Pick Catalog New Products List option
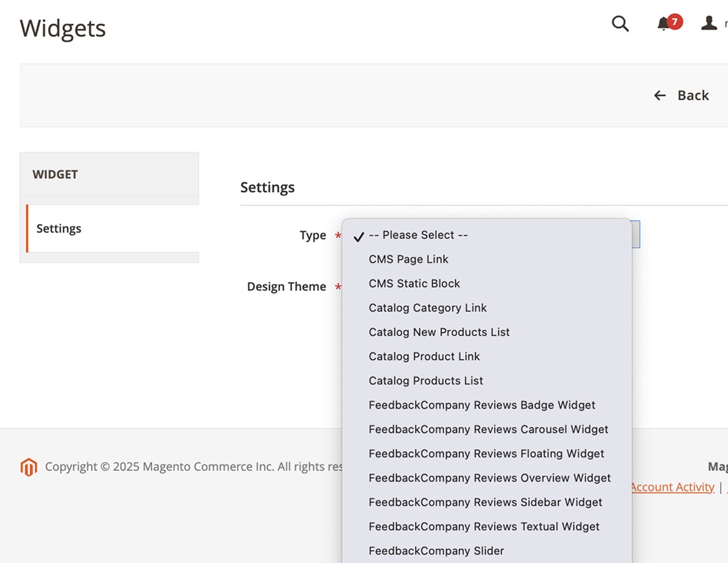The height and width of the screenshot is (563, 728). coord(487,332)
